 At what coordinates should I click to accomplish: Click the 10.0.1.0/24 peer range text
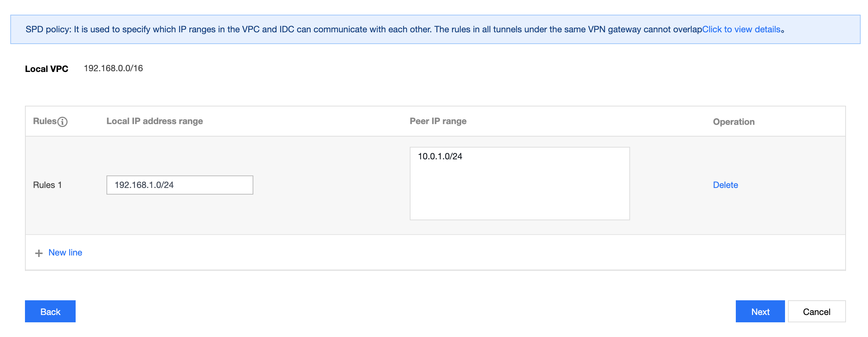click(440, 156)
